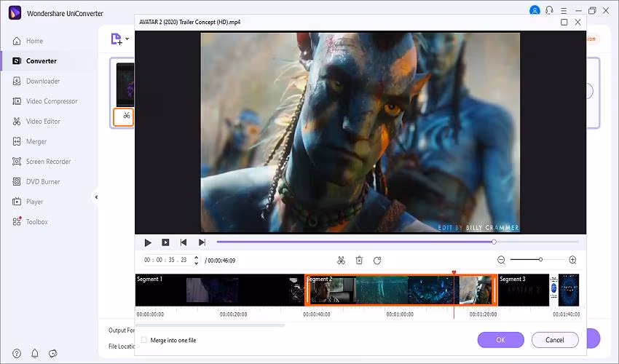Open notifications bell icon
The image size is (619, 364).
35,353
